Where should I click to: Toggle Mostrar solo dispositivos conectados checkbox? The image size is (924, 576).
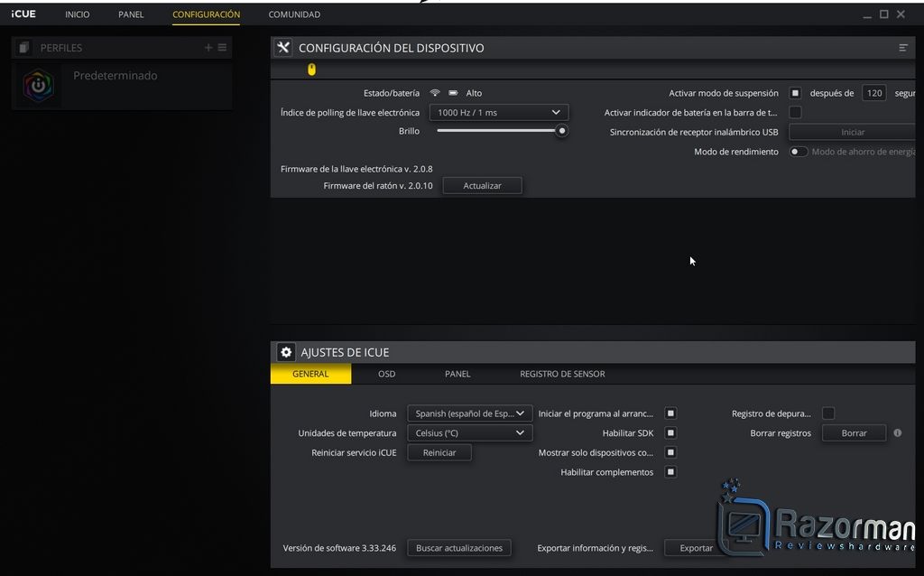670,452
